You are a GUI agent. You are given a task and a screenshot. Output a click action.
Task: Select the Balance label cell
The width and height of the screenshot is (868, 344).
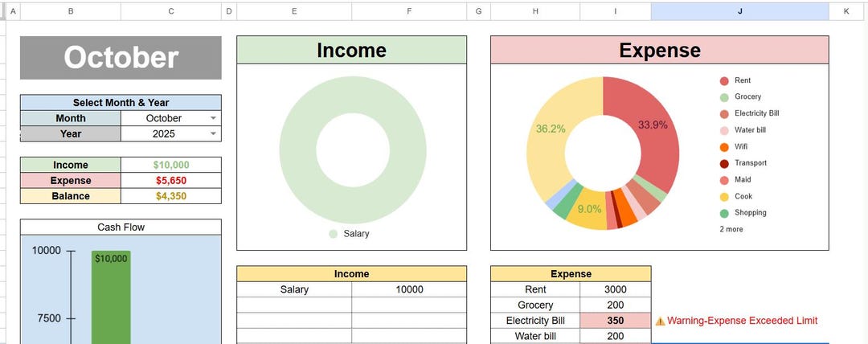[70, 196]
